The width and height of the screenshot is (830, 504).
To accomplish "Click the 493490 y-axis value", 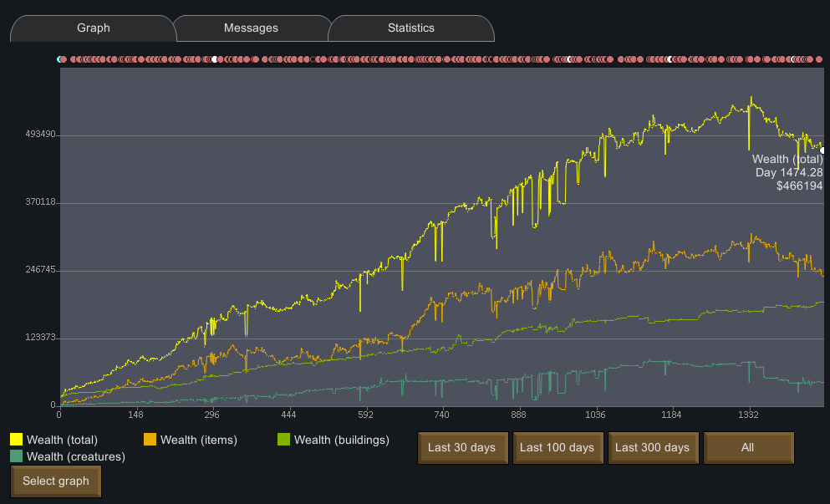I will (40, 135).
